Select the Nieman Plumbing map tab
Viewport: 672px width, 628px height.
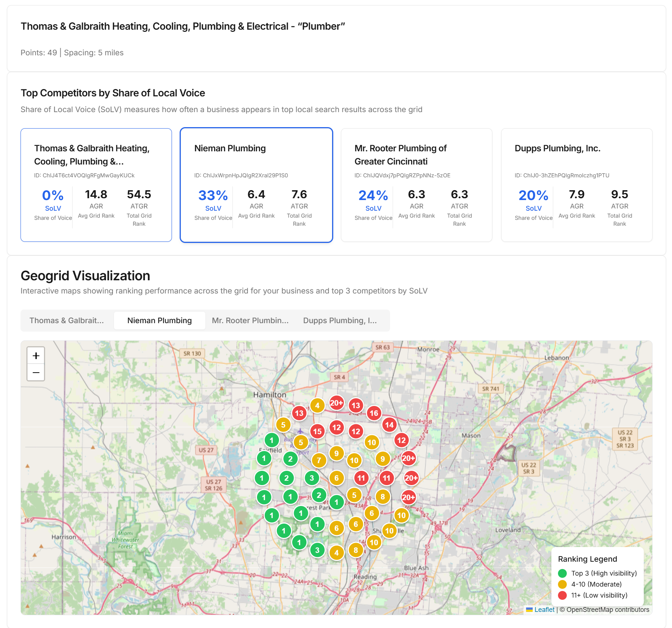coord(159,320)
